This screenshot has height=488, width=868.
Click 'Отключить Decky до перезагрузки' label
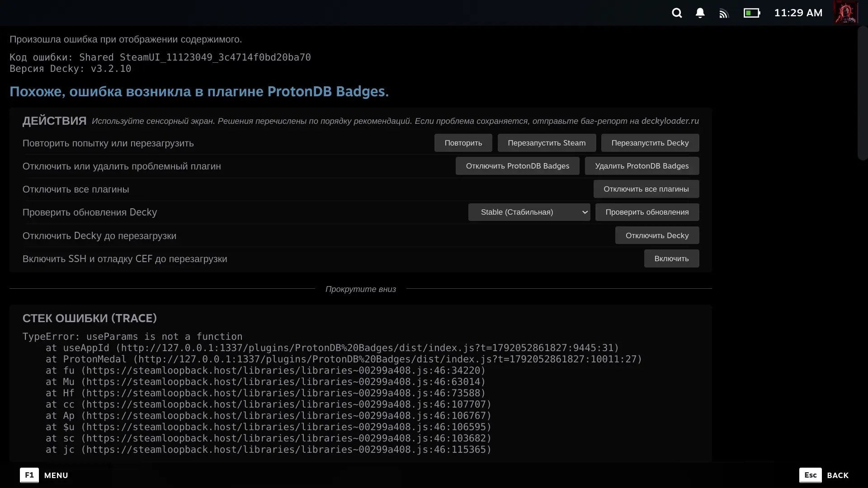click(99, 236)
